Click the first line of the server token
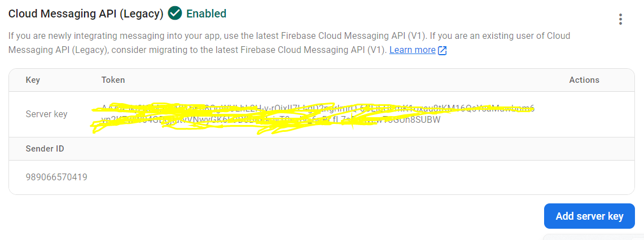The width and height of the screenshot is (644, 240). point(318,108)
